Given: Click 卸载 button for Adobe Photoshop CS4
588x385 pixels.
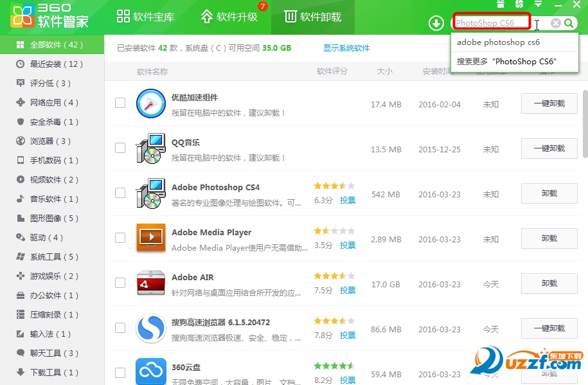Looking at the screenshot, I should 549,193.
